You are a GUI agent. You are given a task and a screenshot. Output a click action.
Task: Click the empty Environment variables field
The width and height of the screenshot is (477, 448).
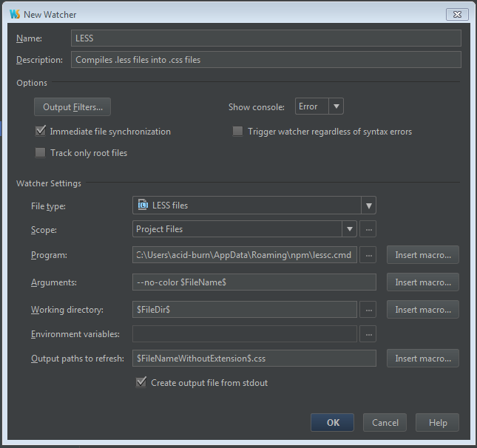[x=245, y=334]
